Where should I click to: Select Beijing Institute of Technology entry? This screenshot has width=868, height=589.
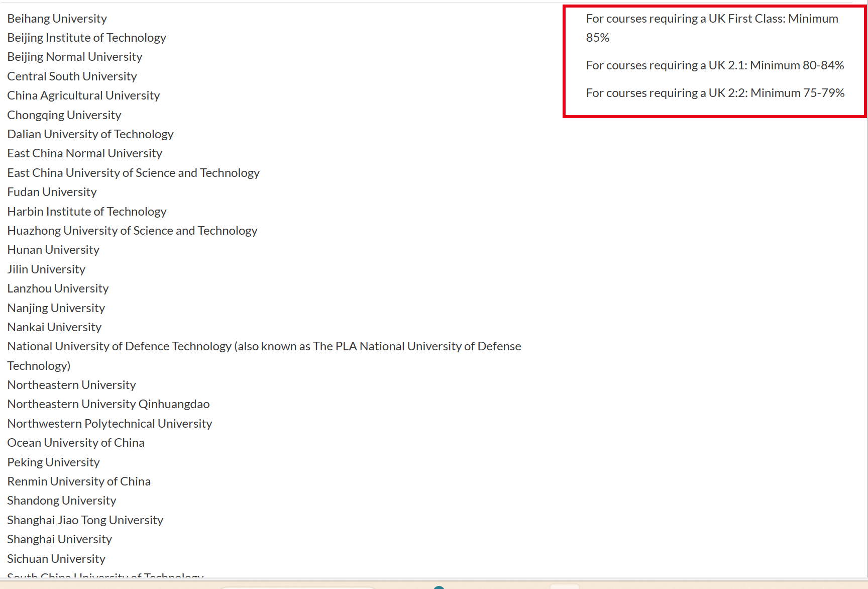pos(86,38)
